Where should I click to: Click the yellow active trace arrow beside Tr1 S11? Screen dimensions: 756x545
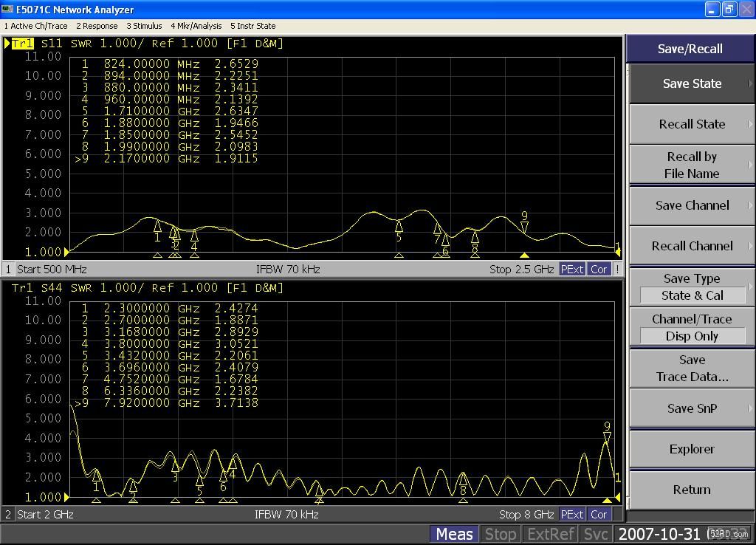pyautogui.click(x=7, y=44)
